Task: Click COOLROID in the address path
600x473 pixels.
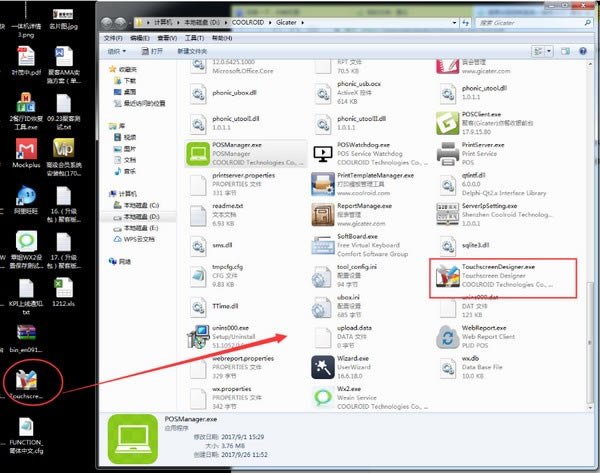Action: point(248,23)
